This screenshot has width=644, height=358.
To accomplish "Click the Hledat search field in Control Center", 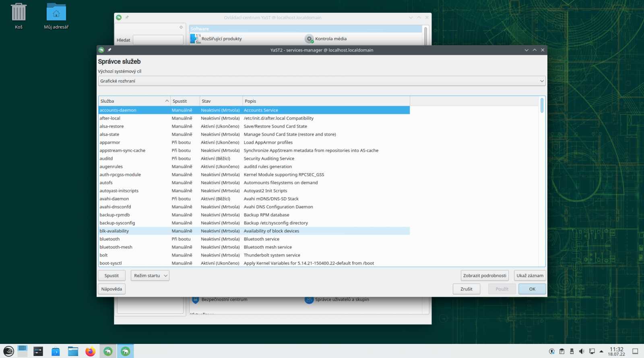I will (x=158, y=40).
